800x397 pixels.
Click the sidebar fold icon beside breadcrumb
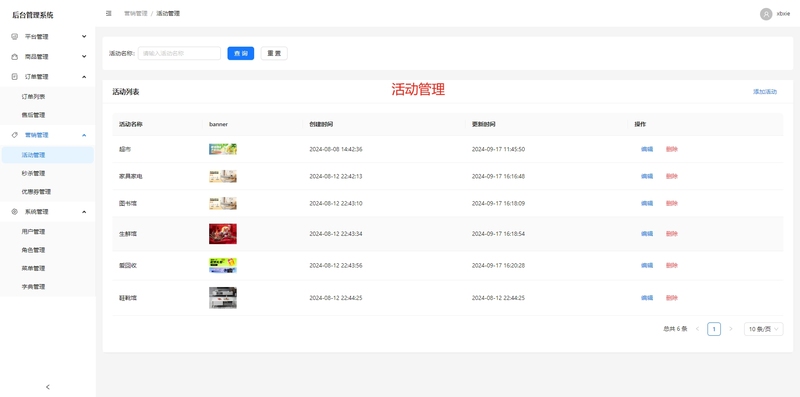[x=109, y=13]
